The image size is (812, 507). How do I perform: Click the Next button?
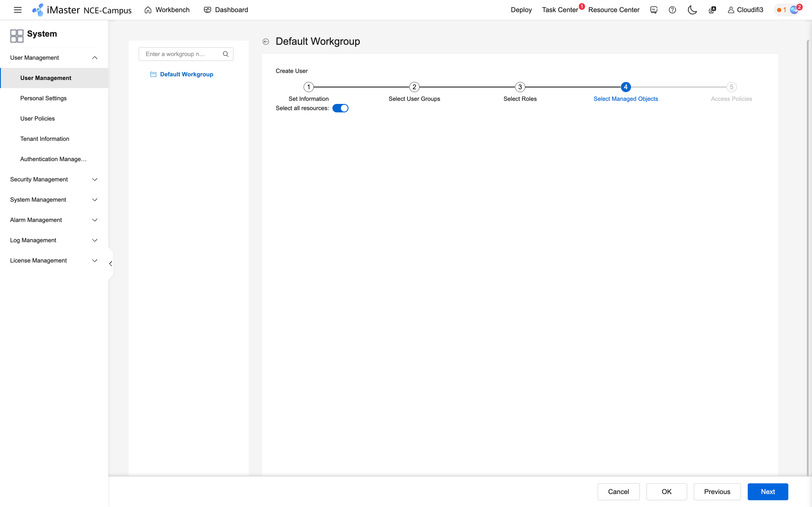coord(768,491)
